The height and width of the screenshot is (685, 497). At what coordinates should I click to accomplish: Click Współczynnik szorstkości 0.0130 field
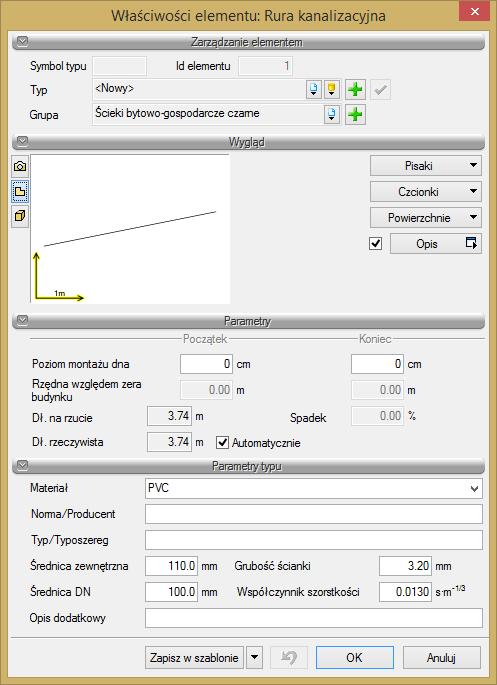click(405, 592)
